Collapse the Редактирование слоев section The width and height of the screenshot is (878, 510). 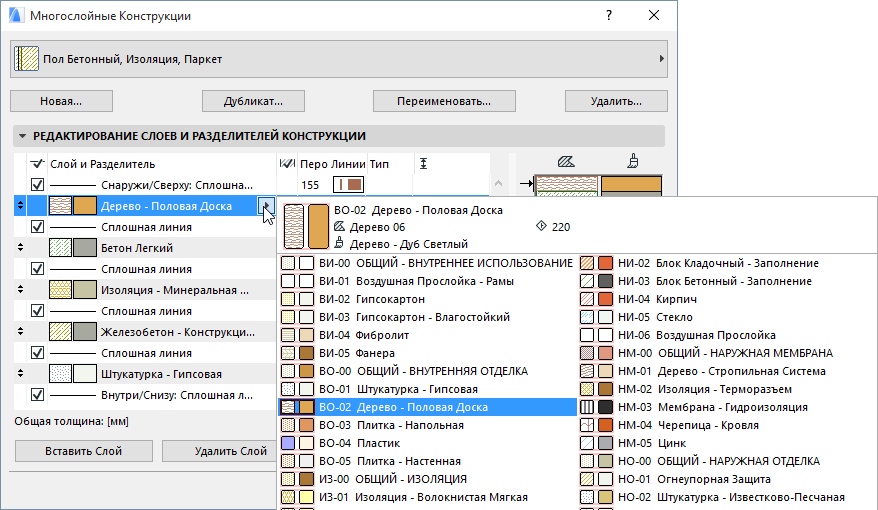point(22,136)
